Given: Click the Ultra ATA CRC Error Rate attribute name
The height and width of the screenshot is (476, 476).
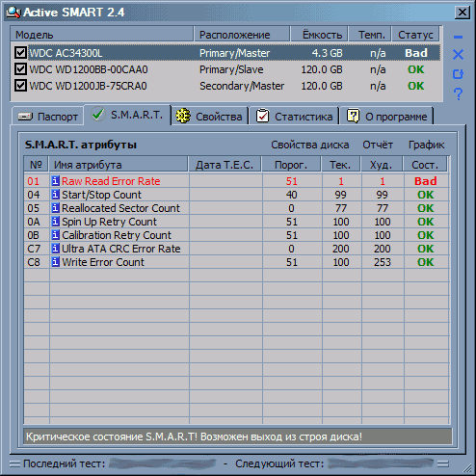Looking at the screenshot, I should 121,249.
